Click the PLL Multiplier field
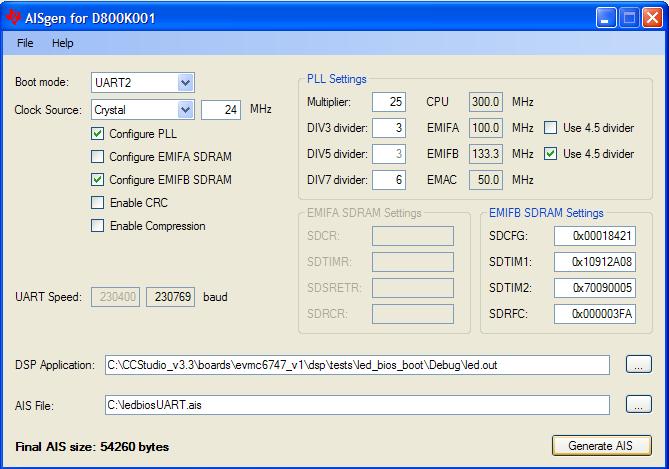Screen dimensions: 669x469 click(x=389, y=102)
